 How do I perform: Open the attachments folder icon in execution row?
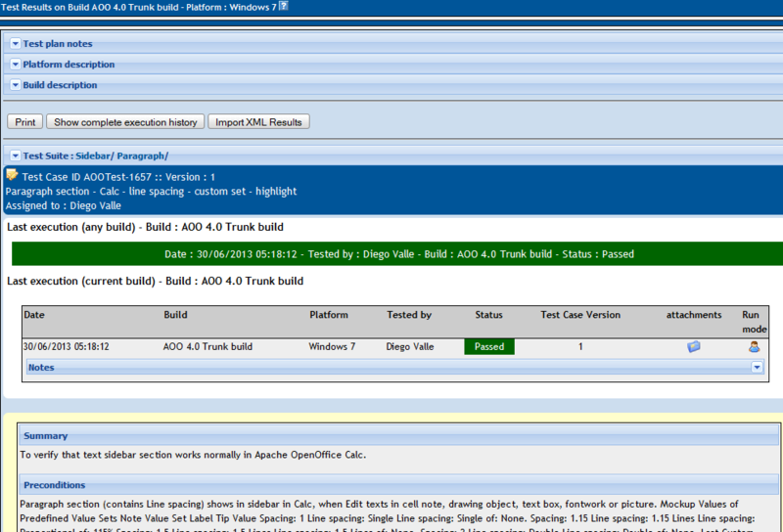click(694, 346)
